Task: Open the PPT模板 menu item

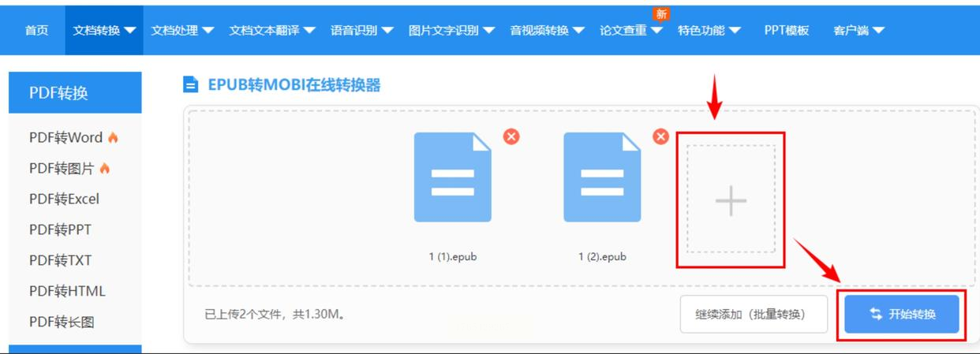Action: [787, 30]
